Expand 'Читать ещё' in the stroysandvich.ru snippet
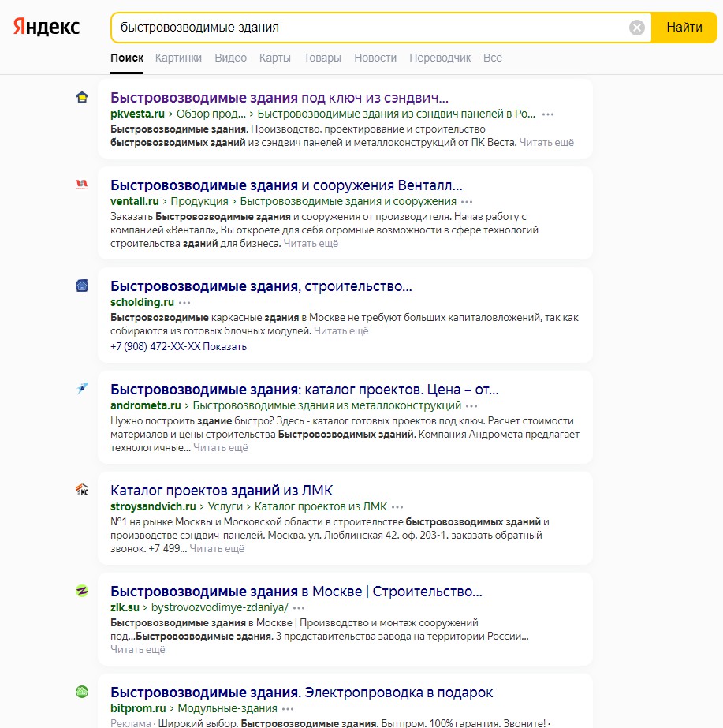The height and width of the screenshot is (728, 723). (217, 549)
